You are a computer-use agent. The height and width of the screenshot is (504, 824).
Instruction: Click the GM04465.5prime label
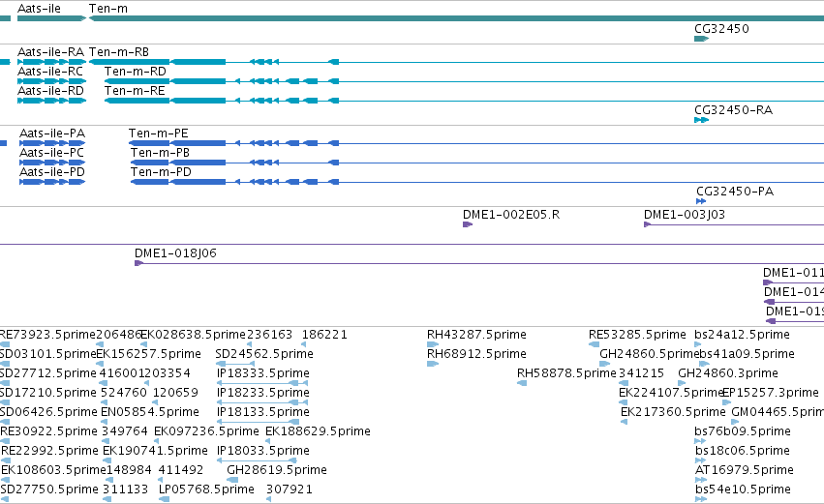pyautogui.click(x=778, y=412)
